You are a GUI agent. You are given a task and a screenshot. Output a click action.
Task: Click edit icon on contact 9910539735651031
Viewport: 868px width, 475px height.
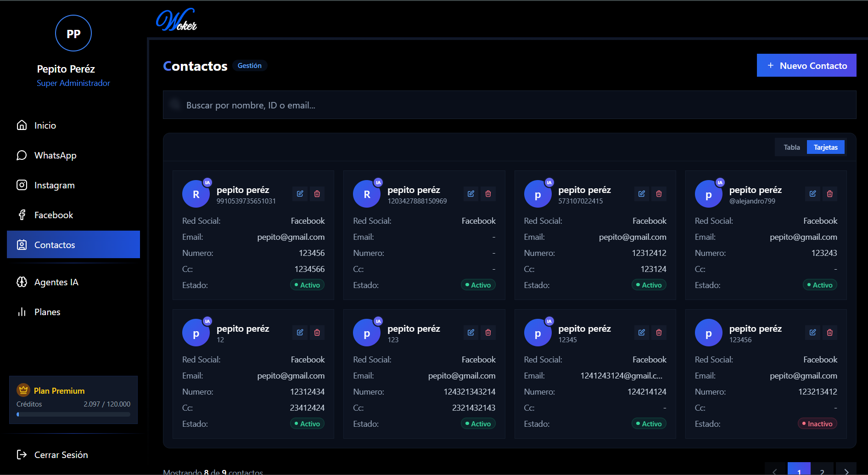(x=300, y=194)
